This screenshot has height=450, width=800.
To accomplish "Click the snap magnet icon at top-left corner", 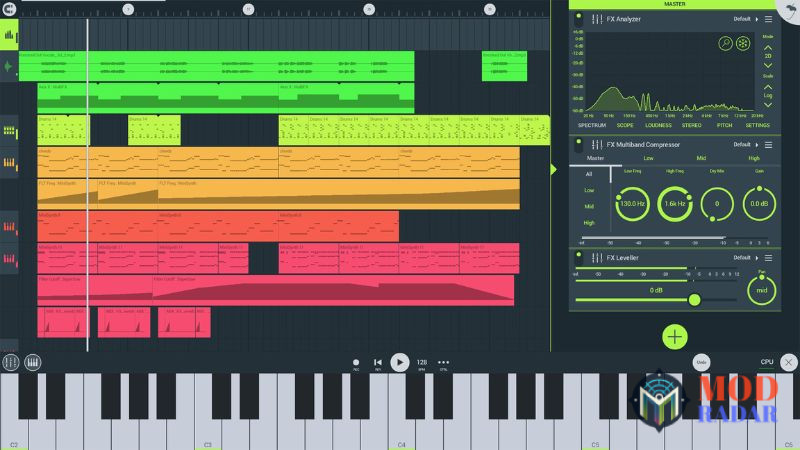I will click(9, 8).
